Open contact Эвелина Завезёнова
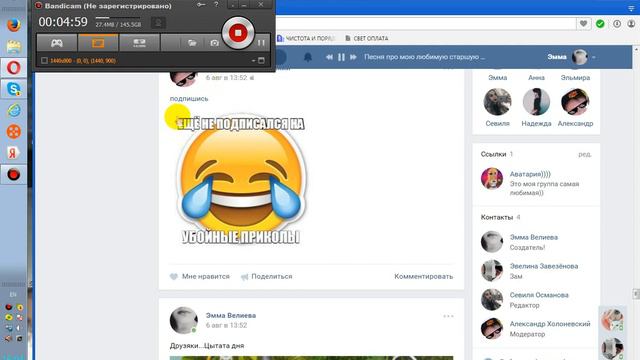The width and height of the screenshot is (640, 360). 544,266
